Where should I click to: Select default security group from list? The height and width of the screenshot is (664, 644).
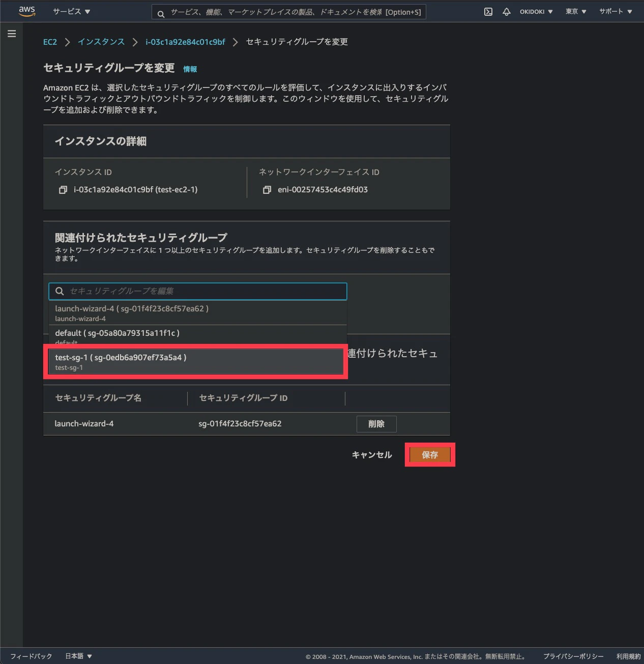tap(198, 336)
